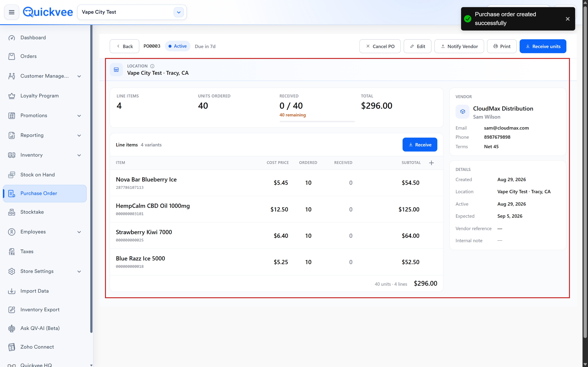Image resolution: width=588 pixels, height=367 pixels.
Task: Click the vendor phone number 8987679898
Action: pos(497,137)
